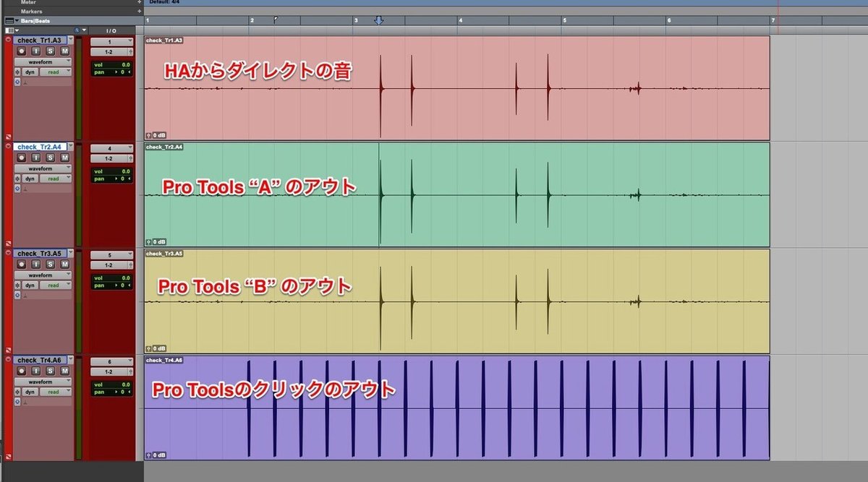Viewport: 868px width, 482px height.
Task: Click the Meter ruler label
Action: [x=28, y=2]
